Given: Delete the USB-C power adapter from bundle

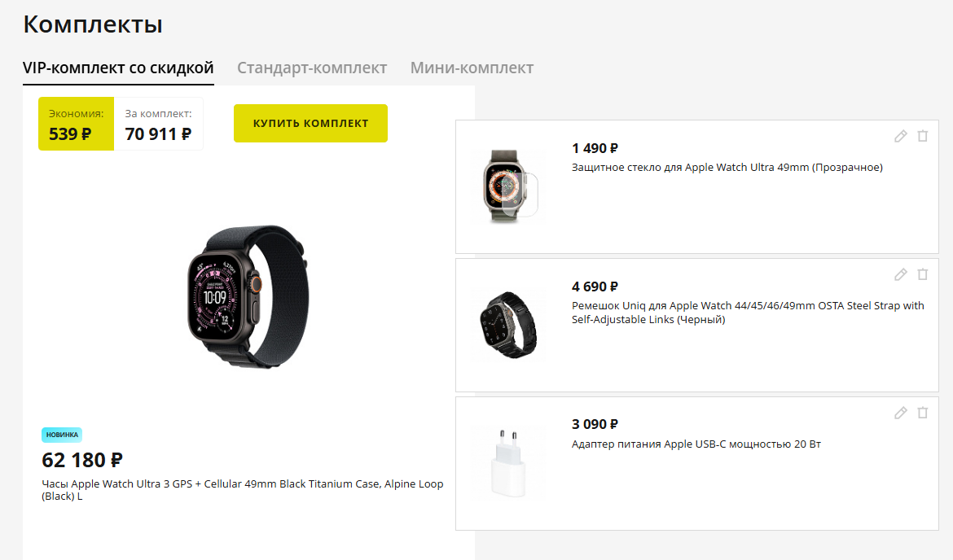Looking at the screenshot, I should tap(923, 413).
